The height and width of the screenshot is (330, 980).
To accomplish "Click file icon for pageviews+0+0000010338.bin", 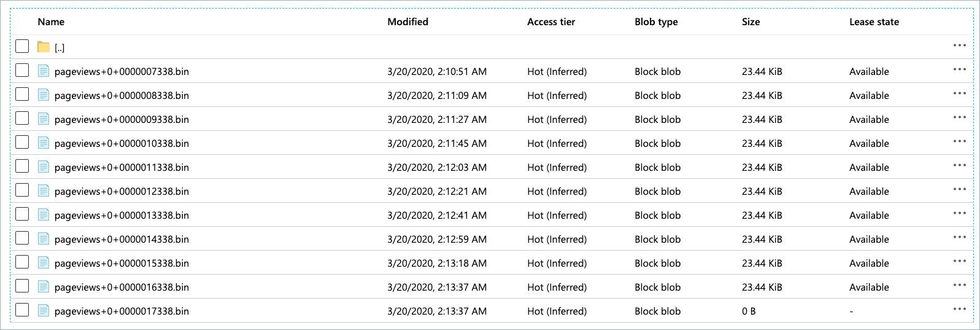I will (x=44, y=143).
